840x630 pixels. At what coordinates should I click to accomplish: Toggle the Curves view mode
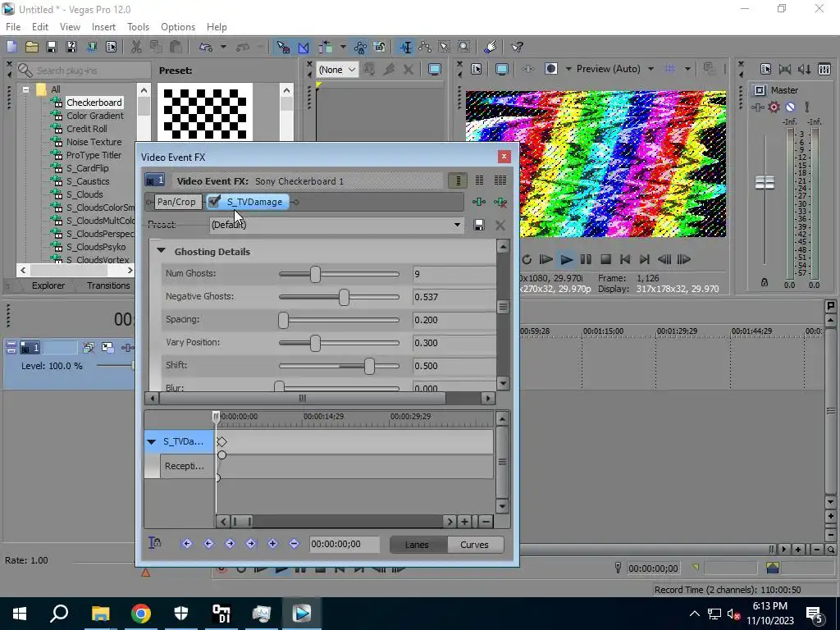[x=474, y=545]
